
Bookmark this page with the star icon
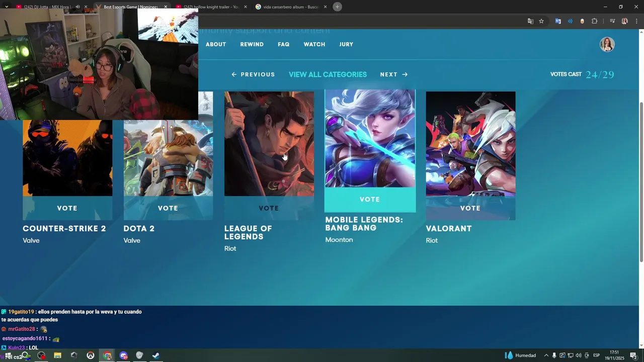[541, 21]
